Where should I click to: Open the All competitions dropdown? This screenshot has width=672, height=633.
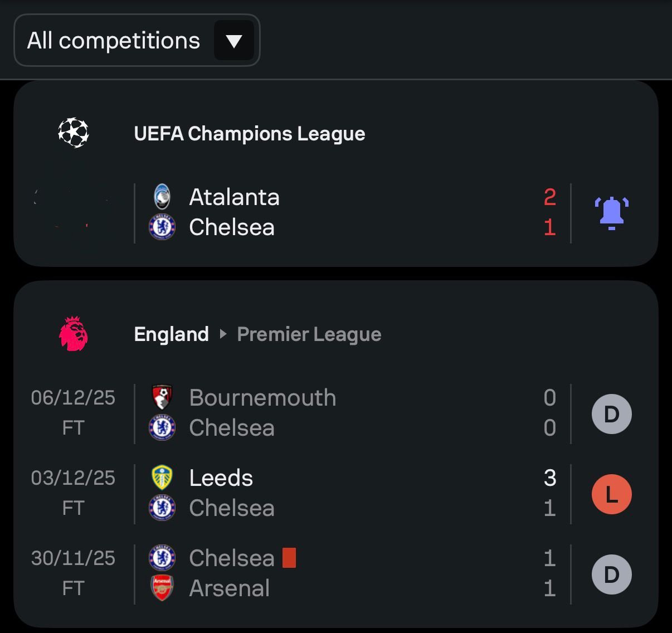tap(114, 41)
